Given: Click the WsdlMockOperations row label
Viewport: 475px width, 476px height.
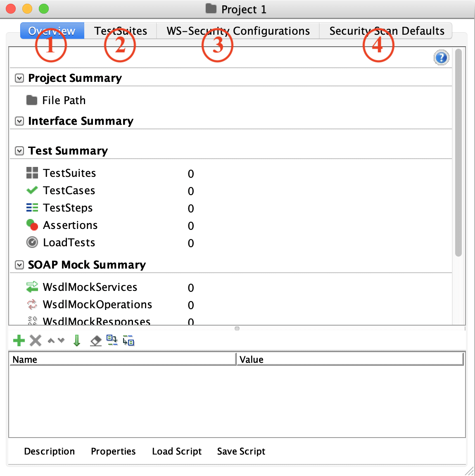Looking at the screenshot, I should (x=97, y=304).
